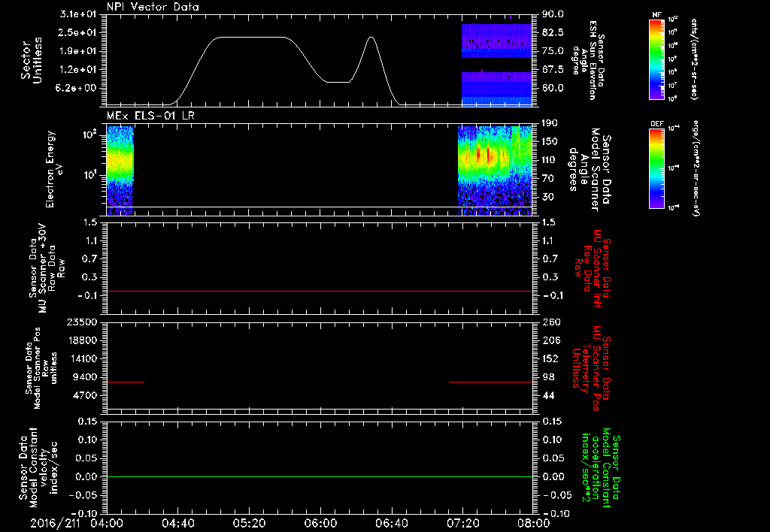Click the '04:00' time tick label
Viewport: 770px width, 532px height.
click(x=107, y=523)
